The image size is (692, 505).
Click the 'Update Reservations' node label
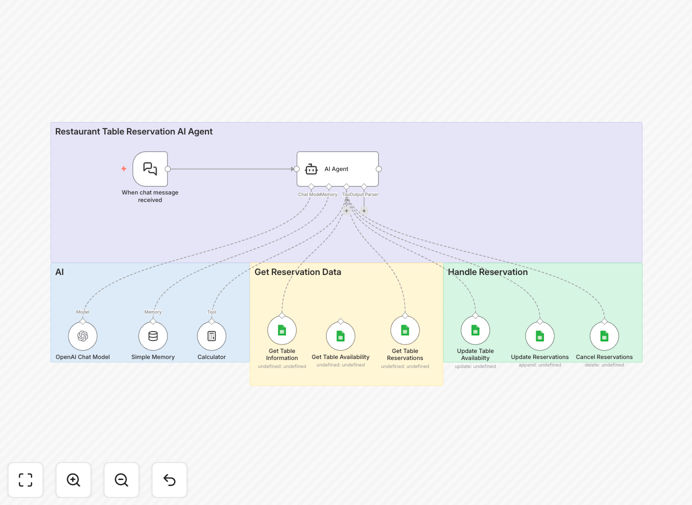click(x=539, y=357)
